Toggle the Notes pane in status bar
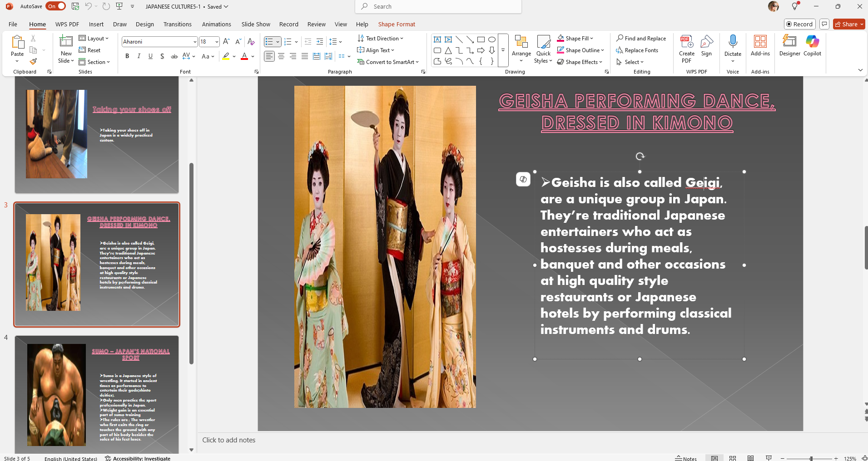868x461 pixels. coord(686,458)
